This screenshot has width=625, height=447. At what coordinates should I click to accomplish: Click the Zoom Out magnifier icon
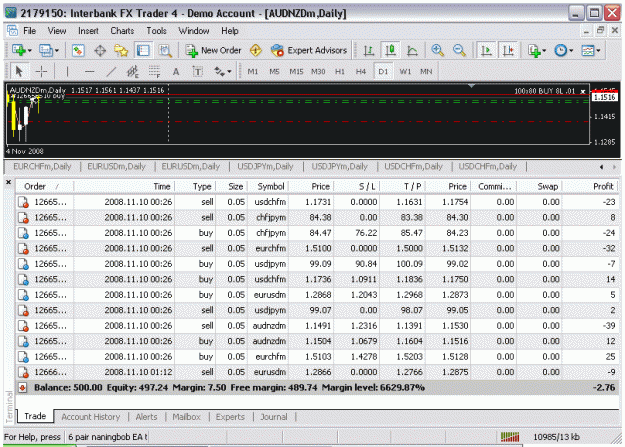pos(459,50)
